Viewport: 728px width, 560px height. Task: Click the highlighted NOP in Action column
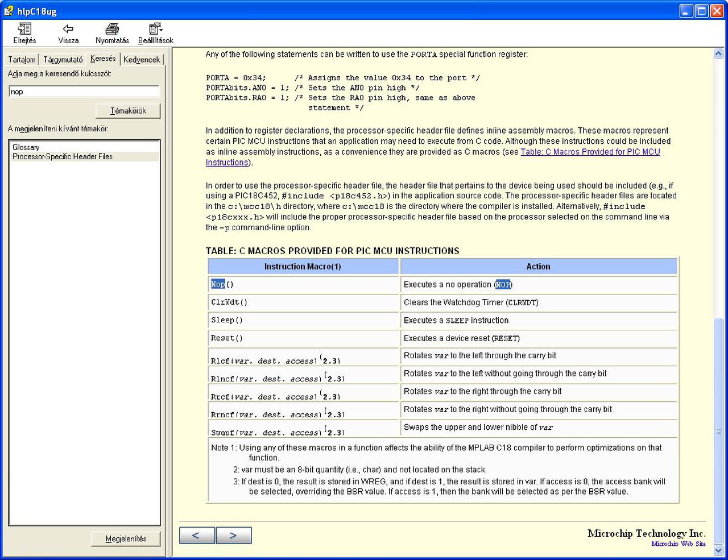503,285
